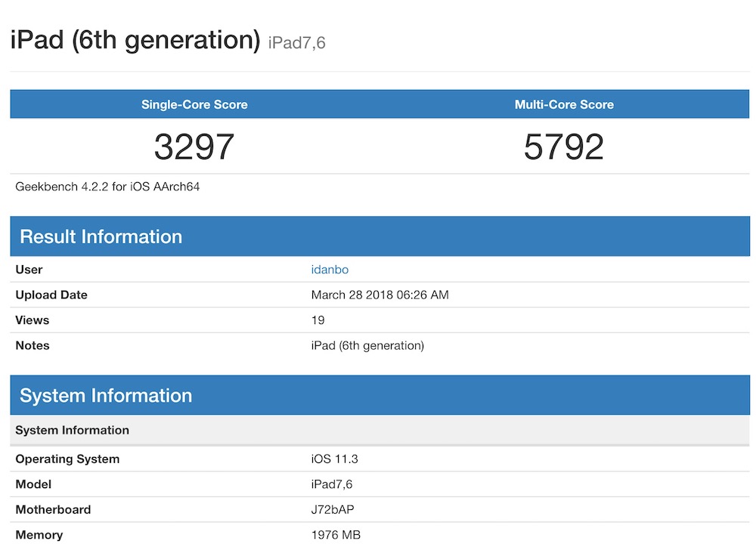The width and height of the screenshot is (756, 553).
Task: Select the J72bAP motherboard value
Action: coord(333,510)
